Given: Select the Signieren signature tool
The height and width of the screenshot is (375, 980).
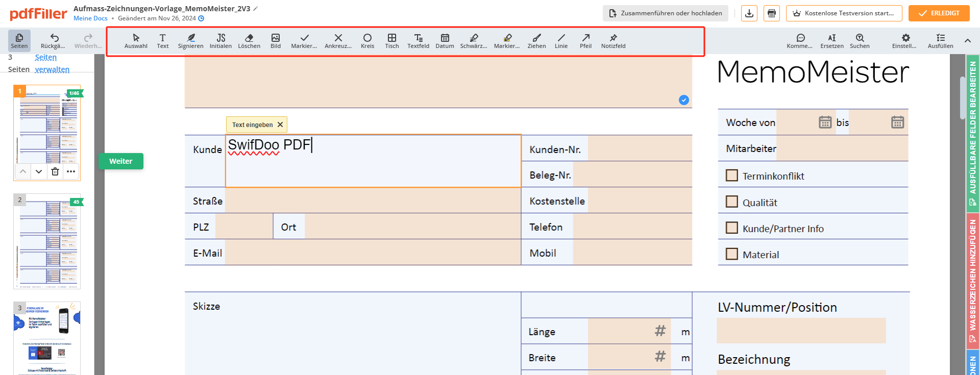Looking at the screenshot, I should tap(190, 41).
